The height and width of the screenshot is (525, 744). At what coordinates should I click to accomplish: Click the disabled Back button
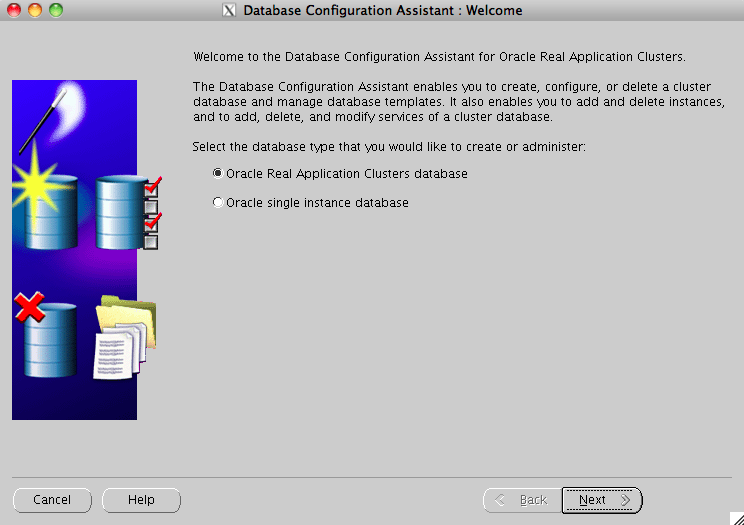[x=522, y=500]
